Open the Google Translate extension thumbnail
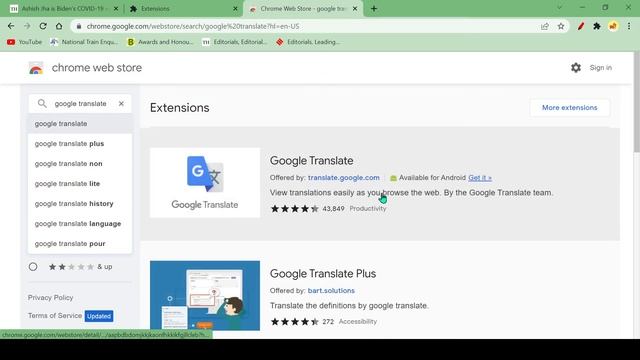640x360 pixels. pyautogui.click(x=205, y=182)
